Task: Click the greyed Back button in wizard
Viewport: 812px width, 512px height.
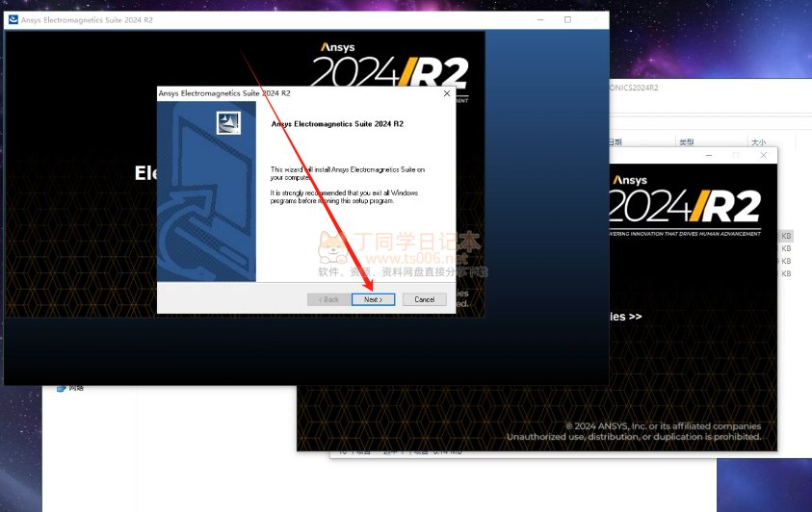Action: tap(328, 299)
